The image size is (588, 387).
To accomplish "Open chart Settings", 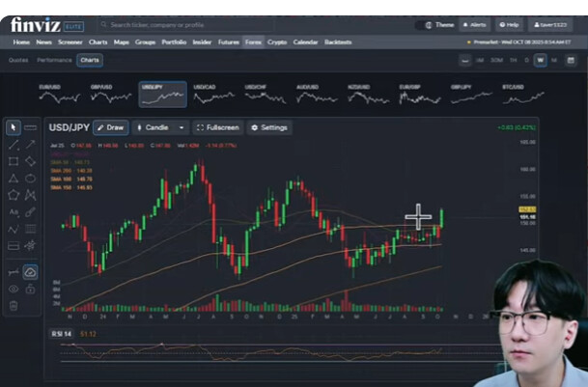I will tap(269, 128).
